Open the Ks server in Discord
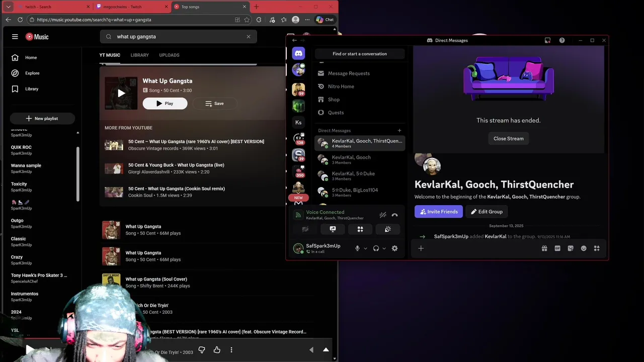The image size is (644, 362). pos(298,122)
